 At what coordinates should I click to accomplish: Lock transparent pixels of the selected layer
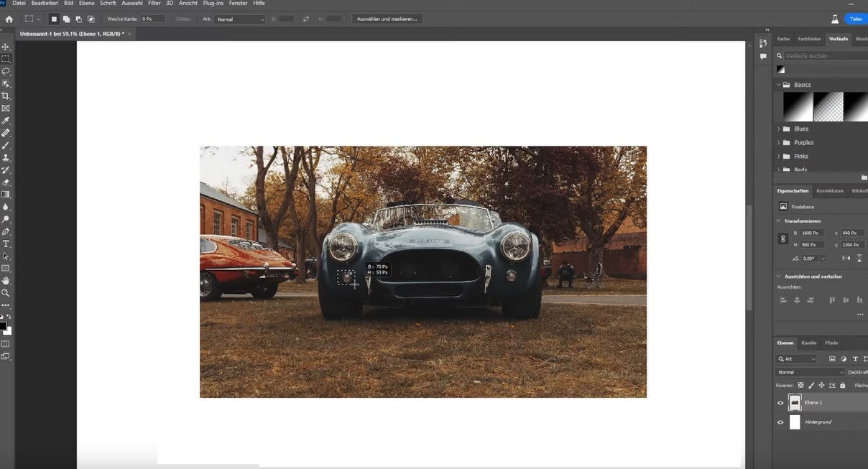coord(800,385)
